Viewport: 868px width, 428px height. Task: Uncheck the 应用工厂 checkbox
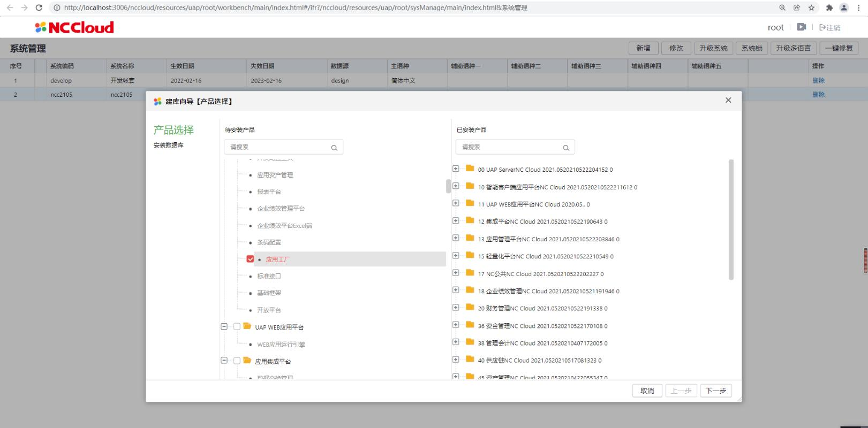250,259
